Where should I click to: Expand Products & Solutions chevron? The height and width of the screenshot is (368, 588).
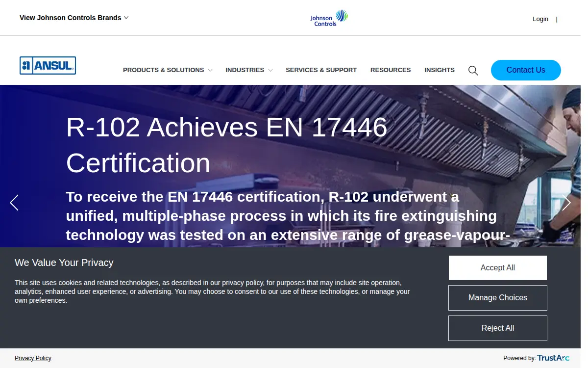coord(210,70)
